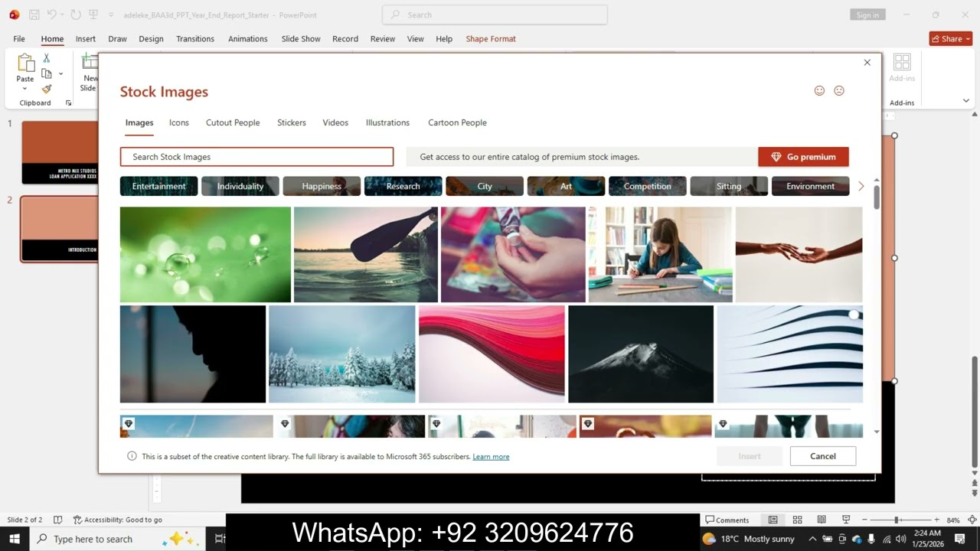Click the weather widget on taskbar
The image size is (980, 551).
[750, 539]
